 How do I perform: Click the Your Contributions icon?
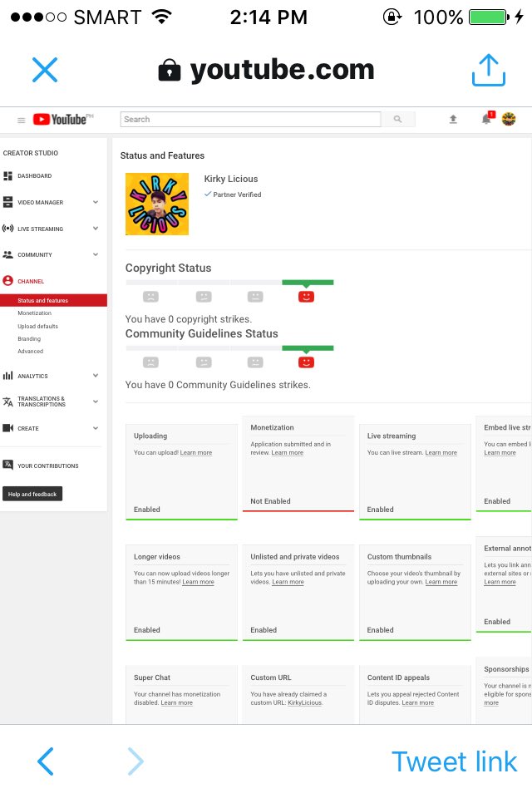[x=7, y=465]
